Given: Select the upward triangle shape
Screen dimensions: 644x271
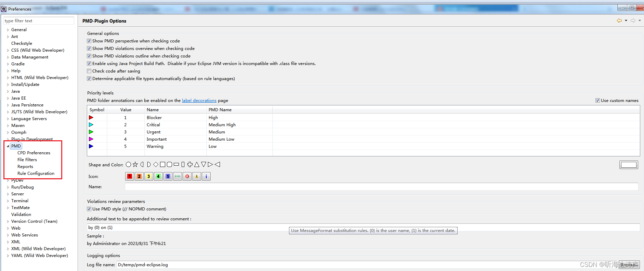Looking at the screenshot, I should 197,165.
